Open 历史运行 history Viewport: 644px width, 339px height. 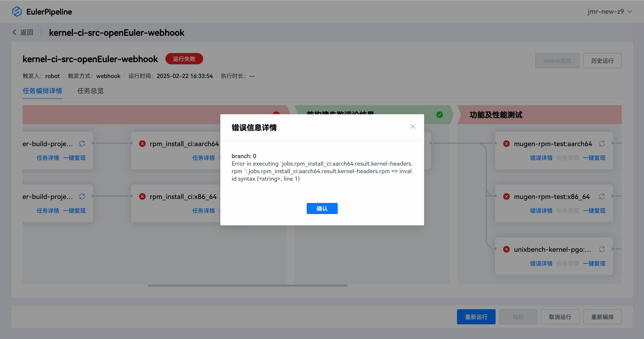pos(602,61)
